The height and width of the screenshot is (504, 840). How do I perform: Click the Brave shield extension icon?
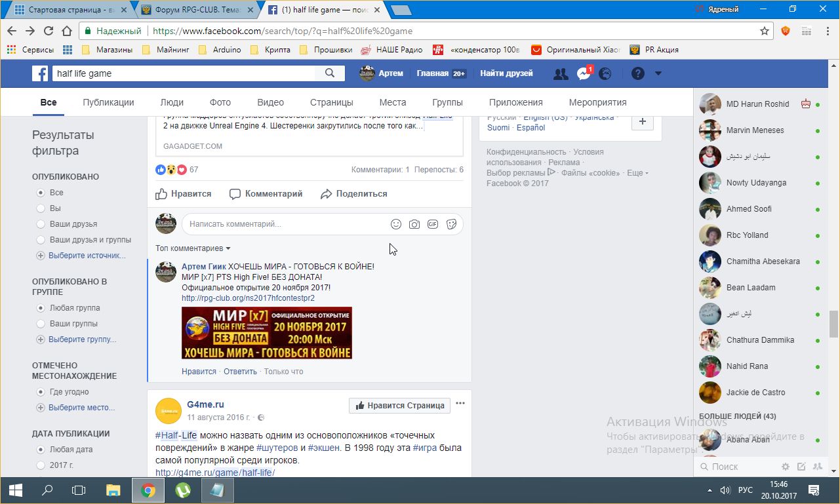786,31
